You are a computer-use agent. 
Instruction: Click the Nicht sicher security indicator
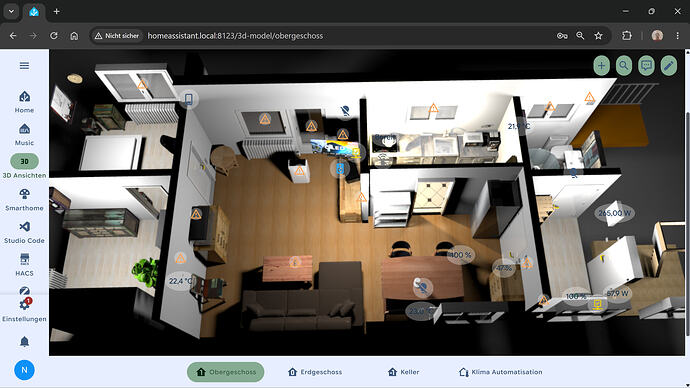(x=117, y=36)
